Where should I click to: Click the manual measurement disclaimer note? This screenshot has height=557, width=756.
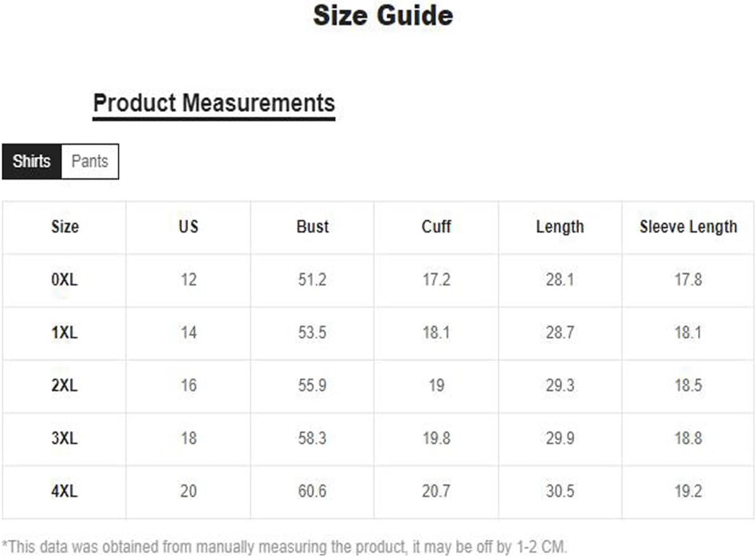[284, 546]
